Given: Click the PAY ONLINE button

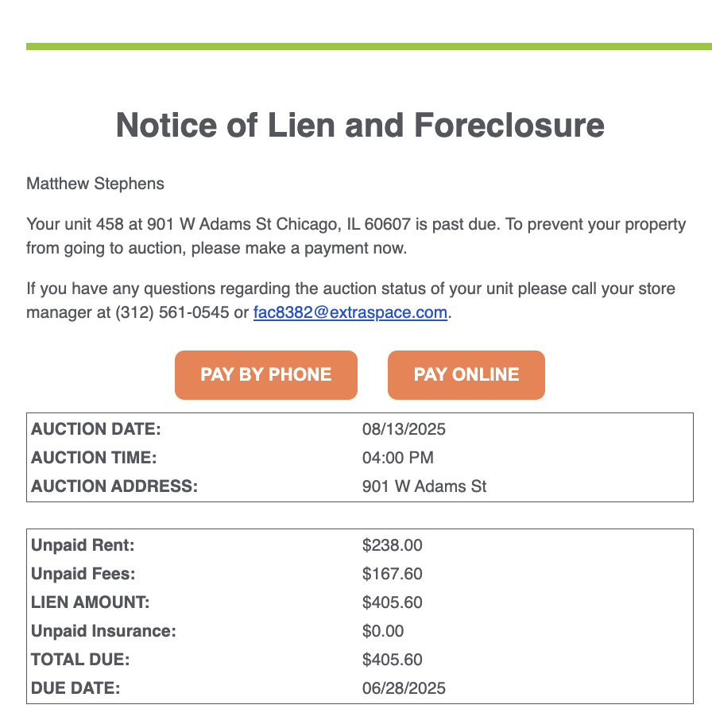Looking at the screenshot, I should (466, 375).
